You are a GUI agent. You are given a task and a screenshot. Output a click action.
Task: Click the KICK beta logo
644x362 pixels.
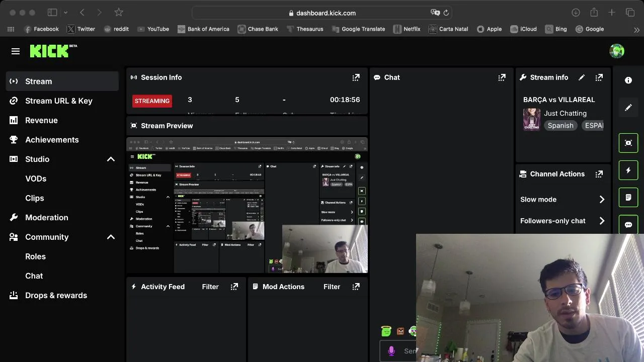point(53,51)
